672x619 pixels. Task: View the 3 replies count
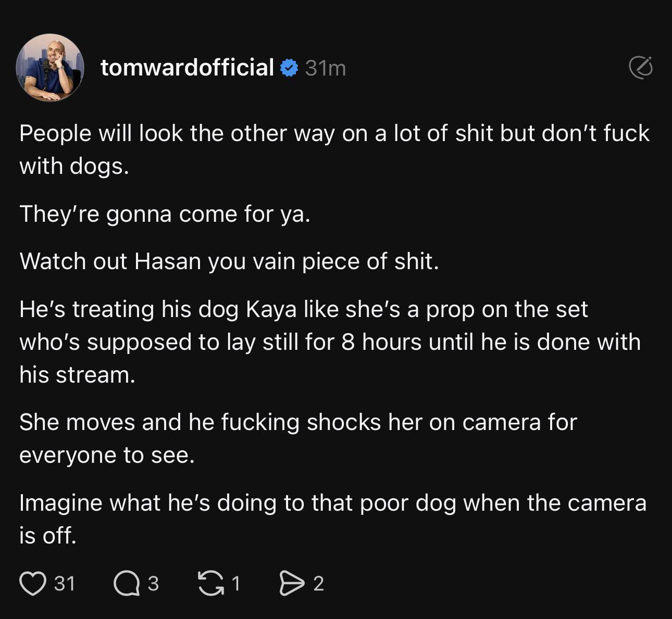pyautogui.click(x=153, y=584)
